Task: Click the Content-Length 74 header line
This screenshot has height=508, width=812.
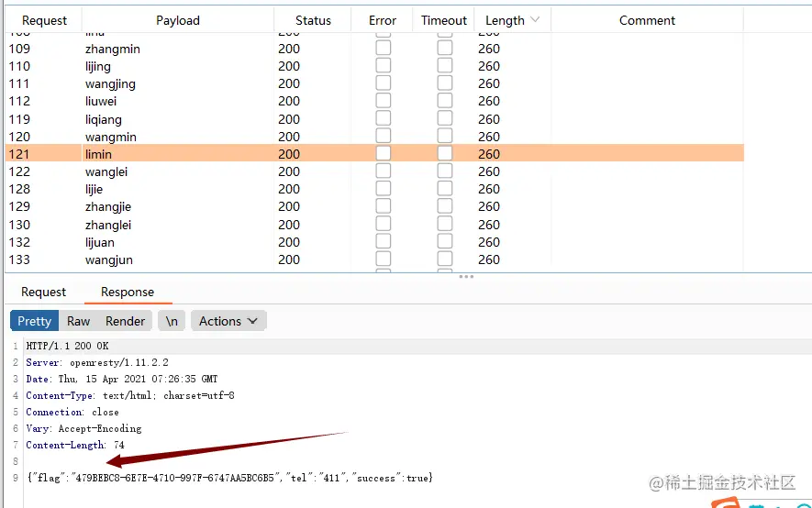Action: 75,445
